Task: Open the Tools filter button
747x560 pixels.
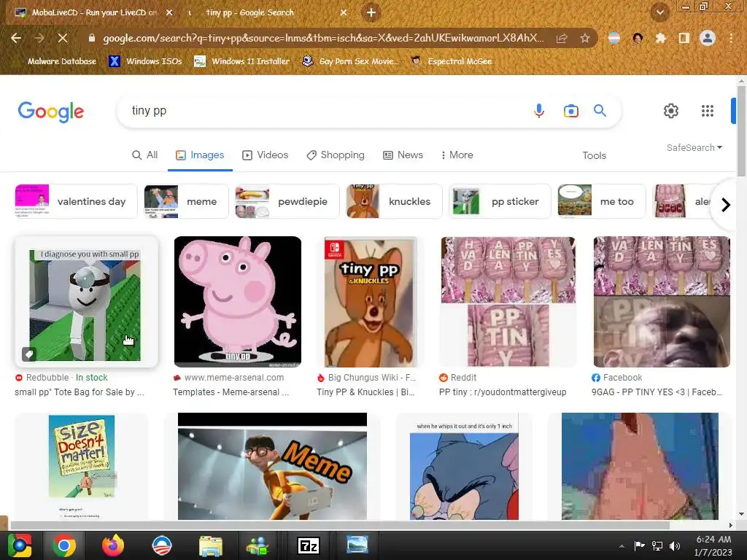Action: tap(594, 155)
